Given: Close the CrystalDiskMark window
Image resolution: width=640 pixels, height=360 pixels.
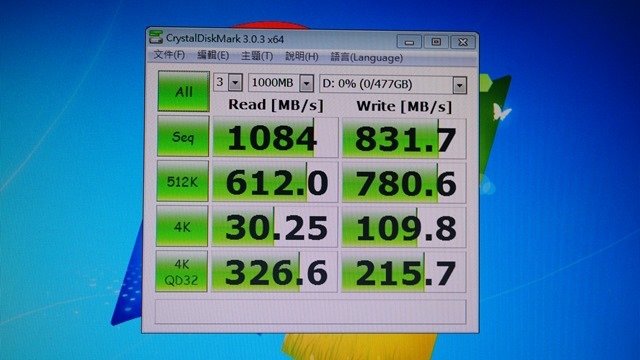Looking at the screenshot, I should [463, 42].
